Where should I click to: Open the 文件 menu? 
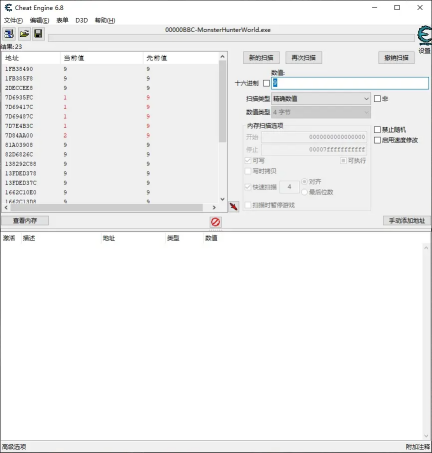coord(13,20)
